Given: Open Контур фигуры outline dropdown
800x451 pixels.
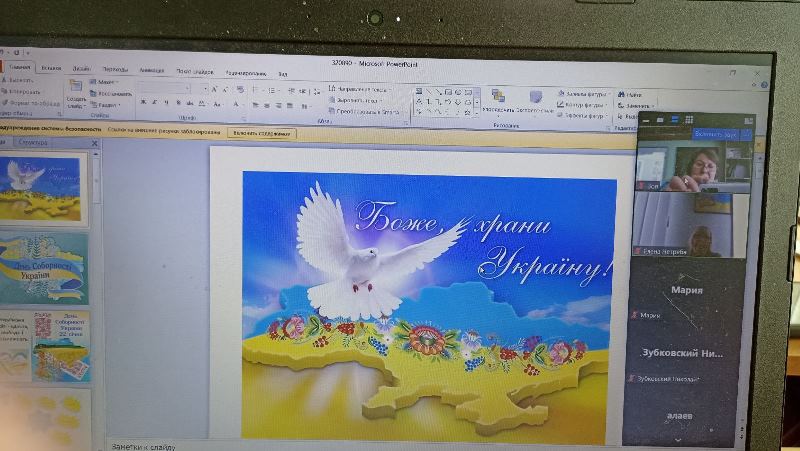Looking at the screenshot, I should (x=582, y=105).
